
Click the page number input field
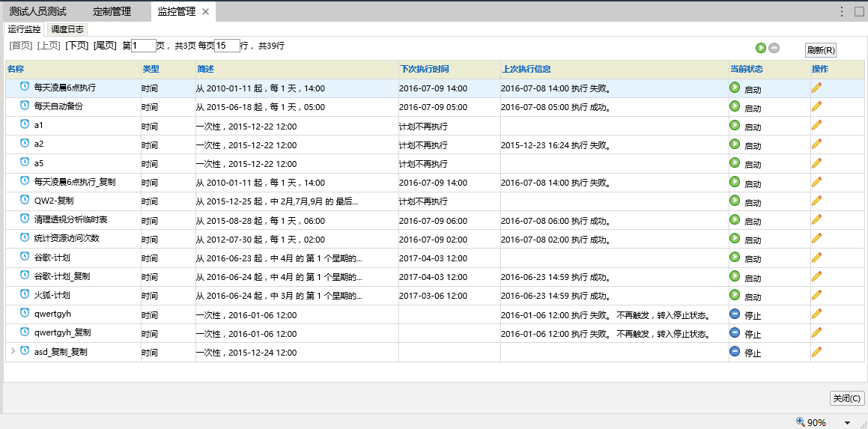point(144,46)
